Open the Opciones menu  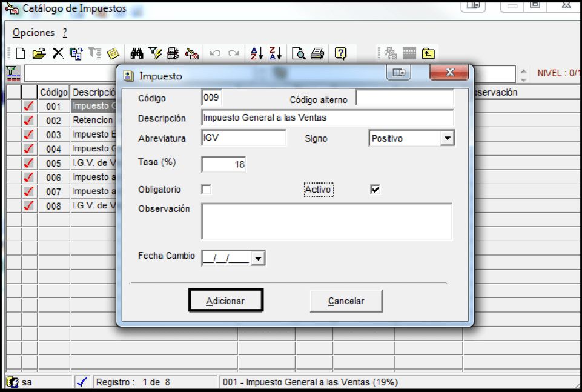(x=33, y=33)
